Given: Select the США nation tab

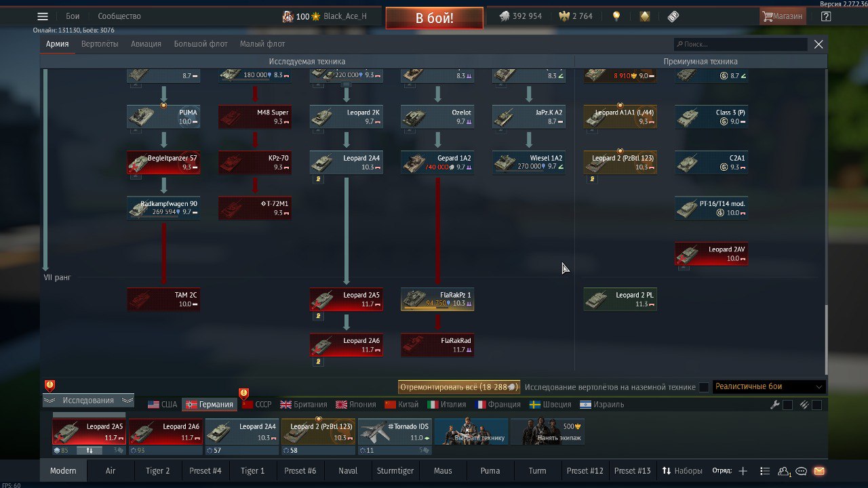Looking at the screenshot, I should (163, 405).
